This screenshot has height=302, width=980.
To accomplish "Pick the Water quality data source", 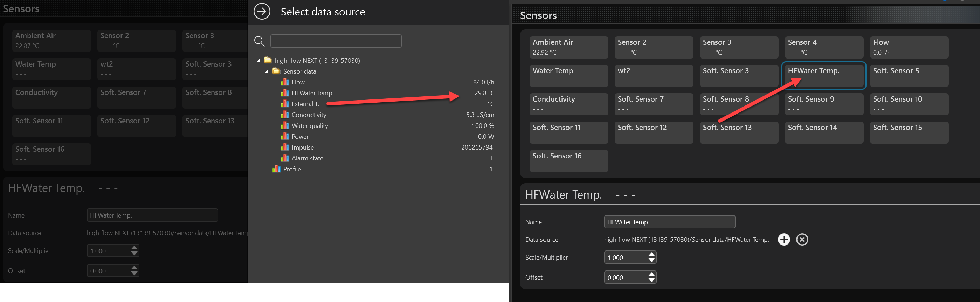I will pos(310,125).
